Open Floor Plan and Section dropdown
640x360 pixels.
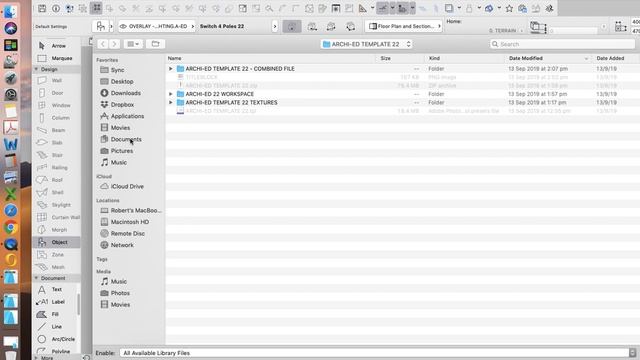tap(404, 26)
